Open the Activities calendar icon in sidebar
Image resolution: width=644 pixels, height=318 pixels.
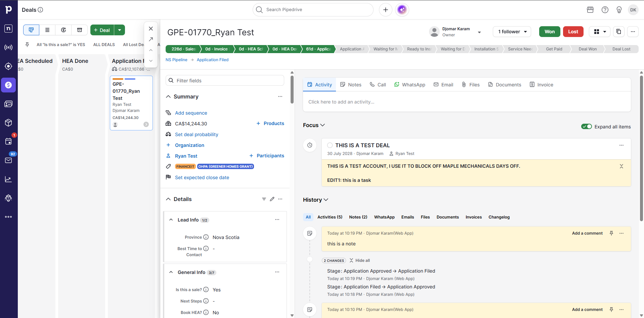tap(9, 142)
